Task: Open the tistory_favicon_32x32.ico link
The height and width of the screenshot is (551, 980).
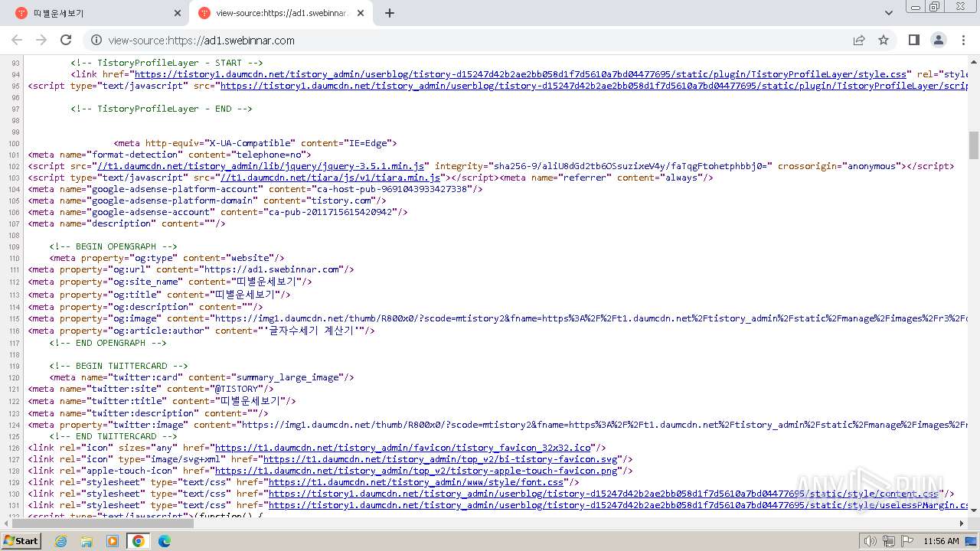Action: (x=403, y=448)
